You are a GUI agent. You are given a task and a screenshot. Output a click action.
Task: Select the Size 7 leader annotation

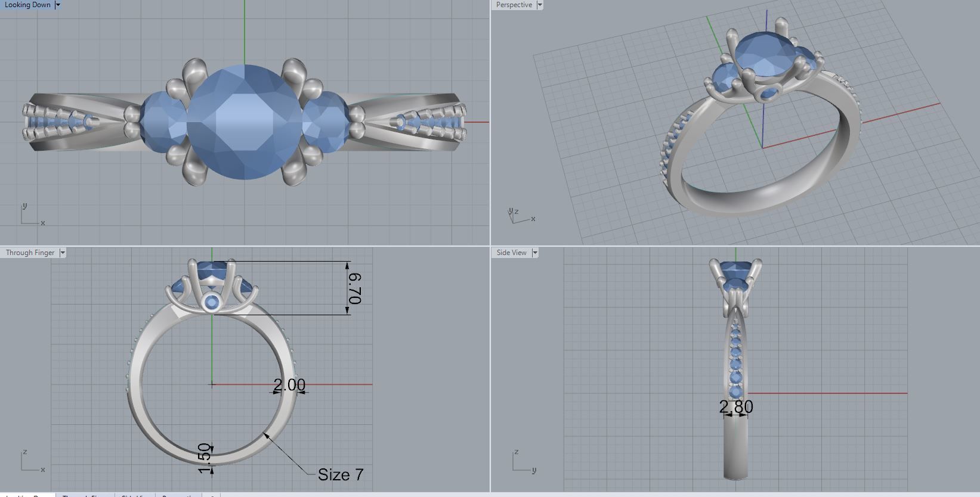point(341,474)
